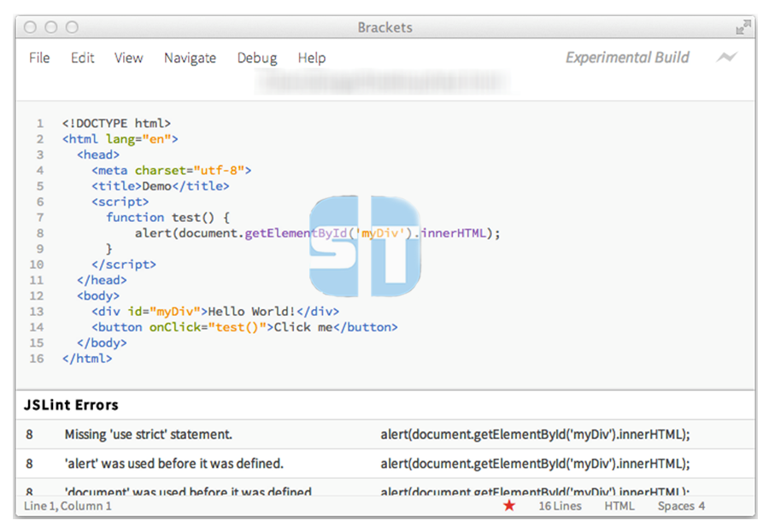Click the Experimental Build label
This screenshot has height=532, width=769.
pos(627,57)
